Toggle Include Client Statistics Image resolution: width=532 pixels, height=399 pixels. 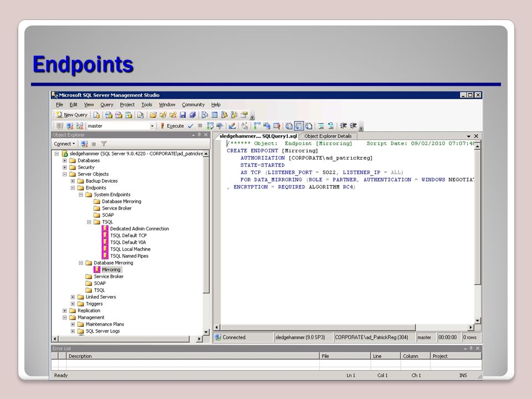tap(267, 126)
